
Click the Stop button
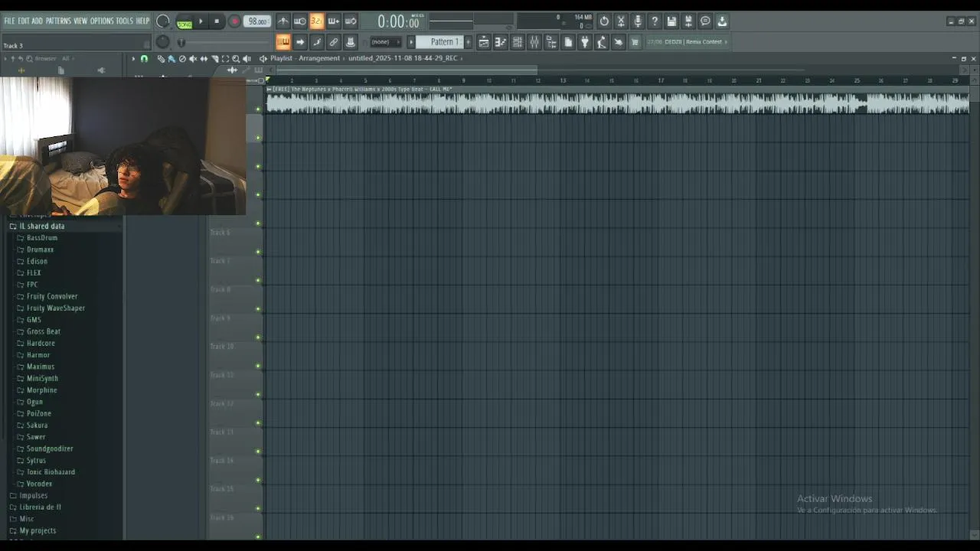click(x=217, y=21)
